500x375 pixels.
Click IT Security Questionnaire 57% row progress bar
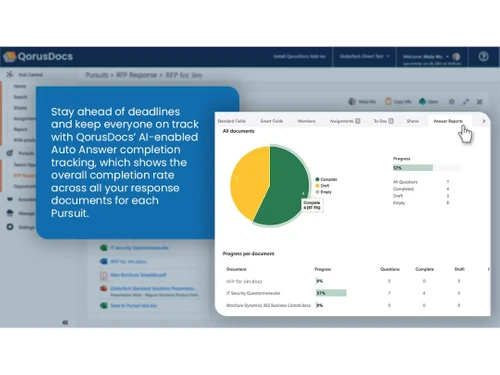[331, 293]
